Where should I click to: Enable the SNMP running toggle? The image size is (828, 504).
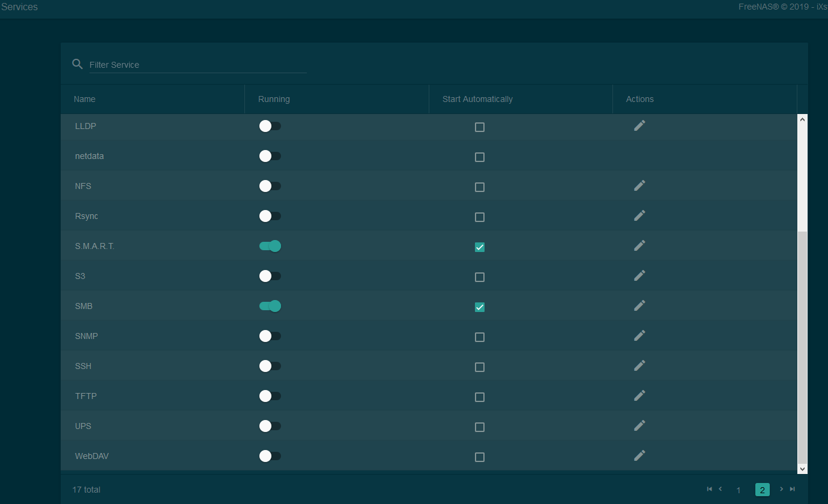pyautogui.click(x=270, y=336)
